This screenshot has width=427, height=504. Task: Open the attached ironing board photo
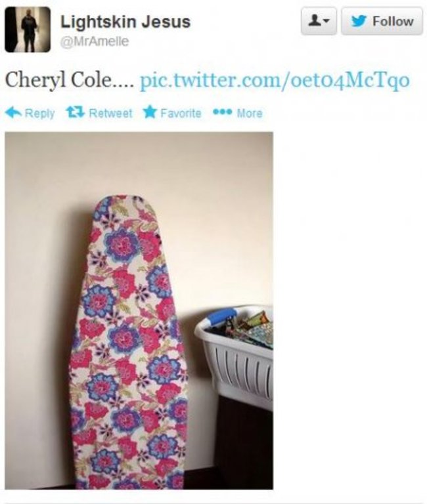[139, 310]
